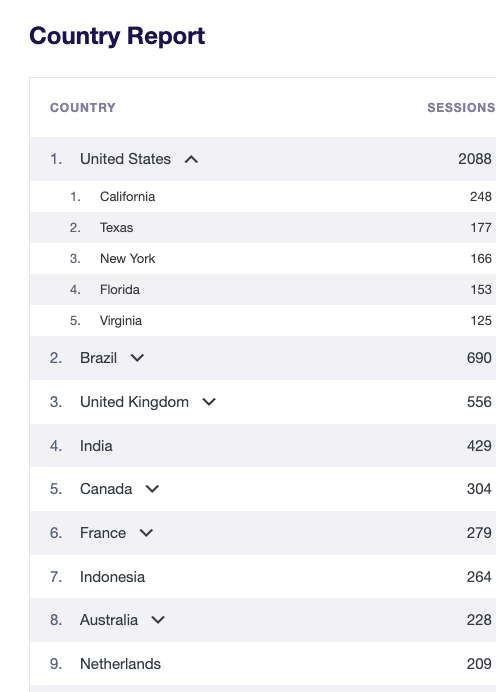Select the Virginia sub-row

coord(263,320)
